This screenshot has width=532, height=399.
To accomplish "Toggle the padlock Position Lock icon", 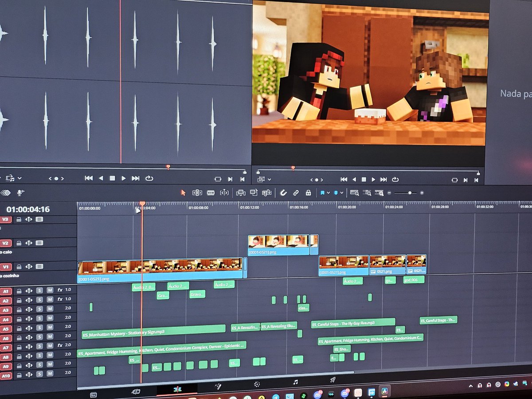I will click(308, 193).
